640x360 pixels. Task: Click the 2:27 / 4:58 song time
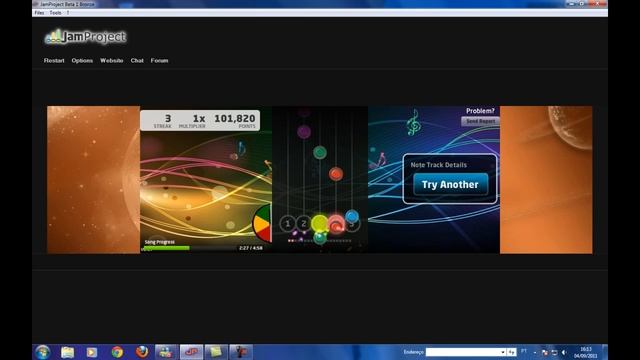(x=251, y=248)
